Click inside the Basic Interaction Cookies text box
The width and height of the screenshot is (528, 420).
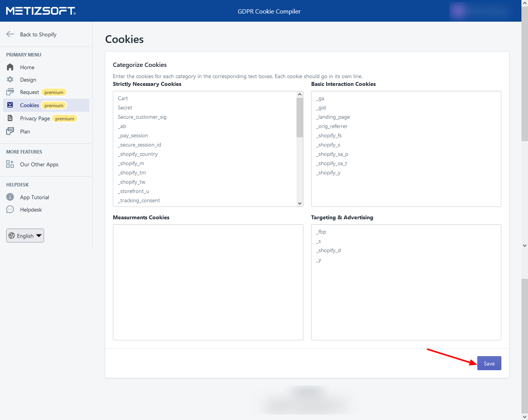[406, 190]
